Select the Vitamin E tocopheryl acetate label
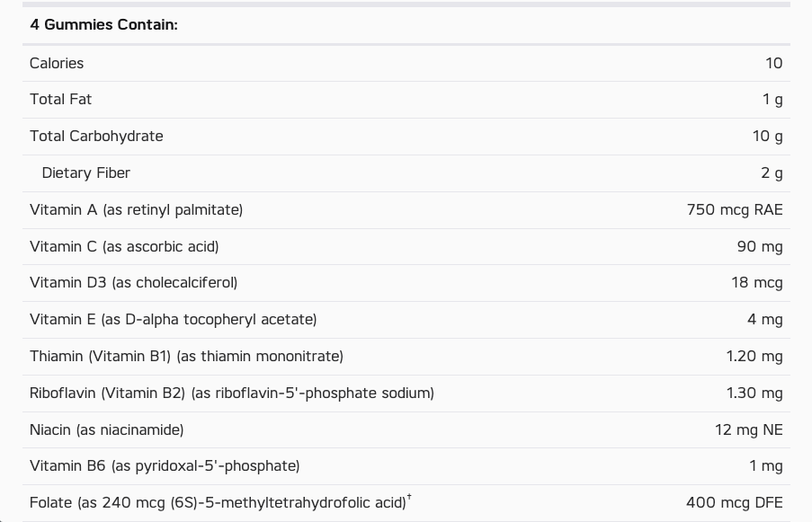The width and height of the screenshot is (812, 522). [173, 319]
